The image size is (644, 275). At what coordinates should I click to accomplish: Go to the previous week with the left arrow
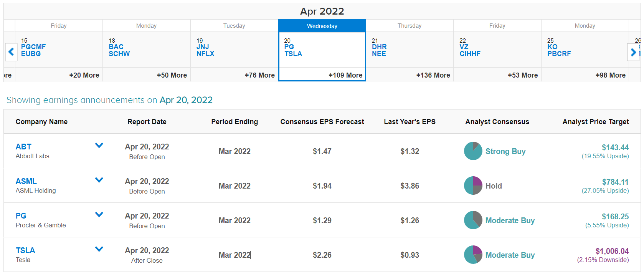(11, 52)
